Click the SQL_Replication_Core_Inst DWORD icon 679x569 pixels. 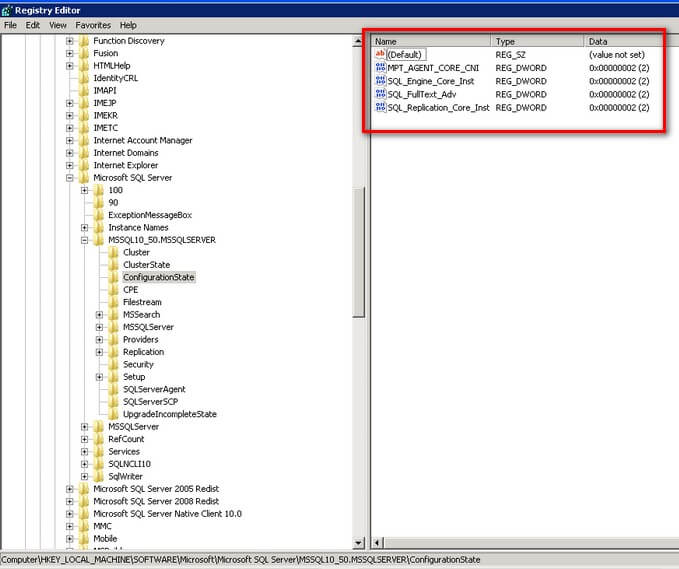pos(380,107)
